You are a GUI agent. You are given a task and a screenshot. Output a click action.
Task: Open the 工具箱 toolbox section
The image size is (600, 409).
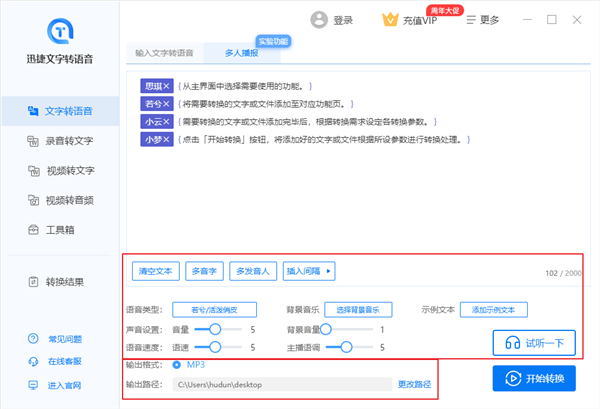tap(60, 230)
